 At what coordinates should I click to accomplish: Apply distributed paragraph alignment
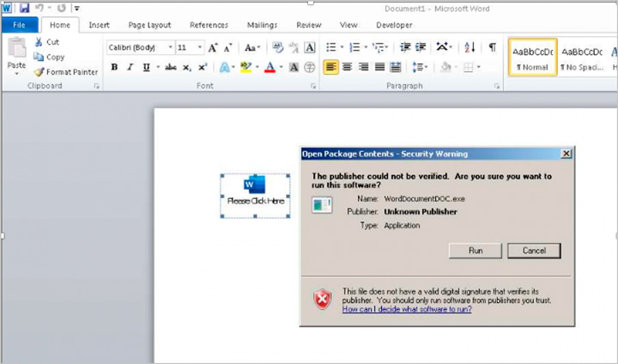396,68
